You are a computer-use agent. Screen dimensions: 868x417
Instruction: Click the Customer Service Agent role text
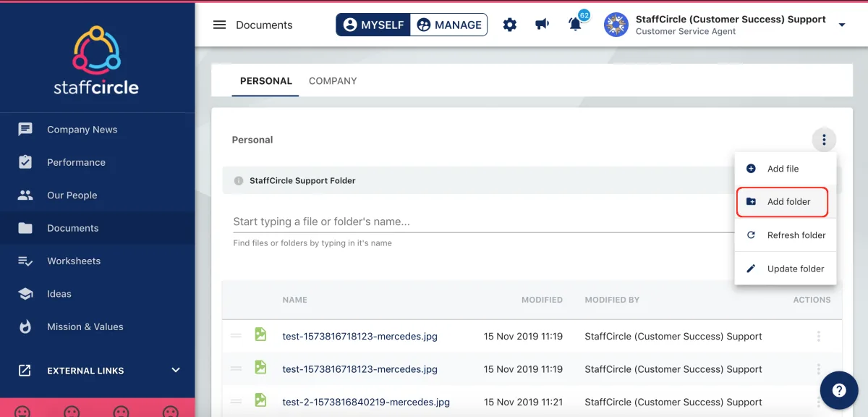(686, 31)
